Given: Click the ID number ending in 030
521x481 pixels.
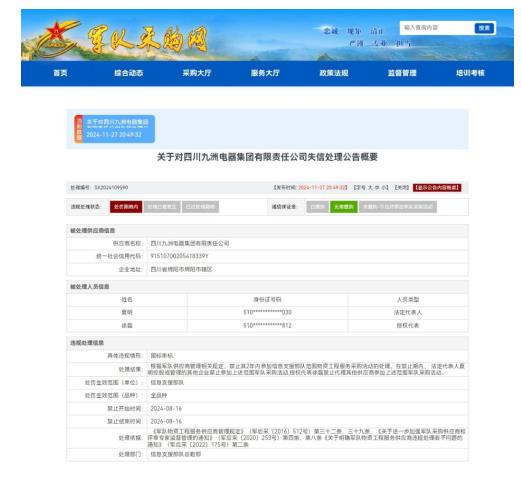Looking at the screenshot, I should tap(267, 313).
